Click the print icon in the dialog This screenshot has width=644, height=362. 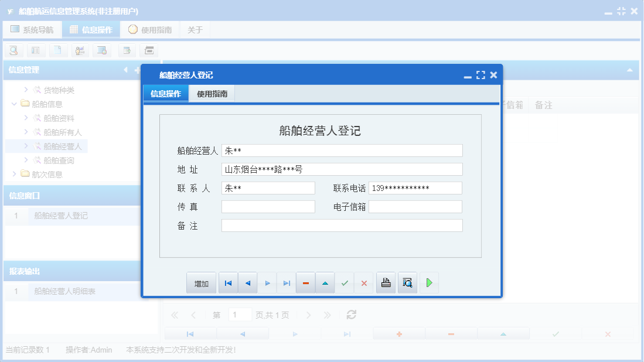(386, 282)
